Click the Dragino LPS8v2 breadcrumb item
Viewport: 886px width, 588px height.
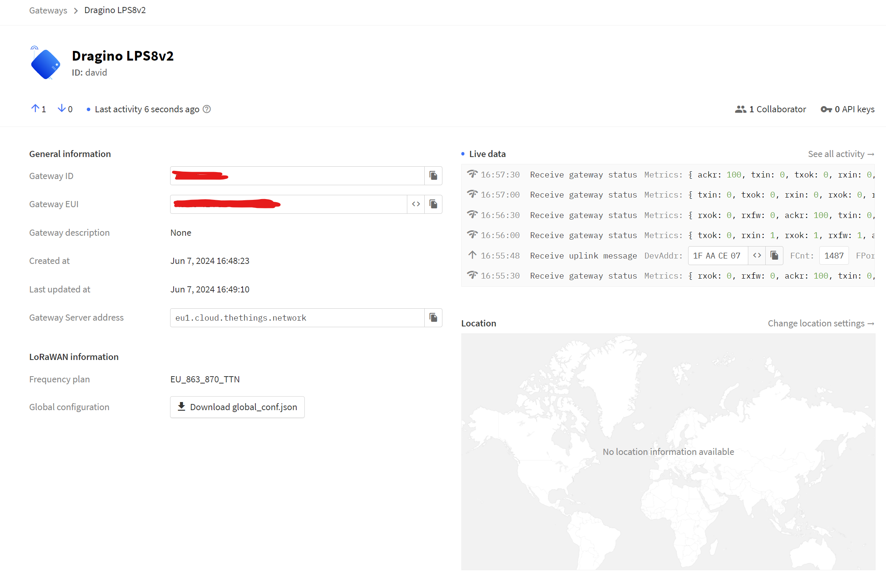(115, 10)
